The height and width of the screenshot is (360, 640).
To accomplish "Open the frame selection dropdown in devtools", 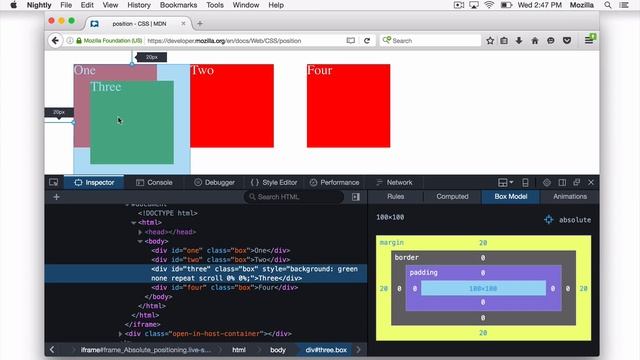I will pyautogui.click(x=505, y=182).
